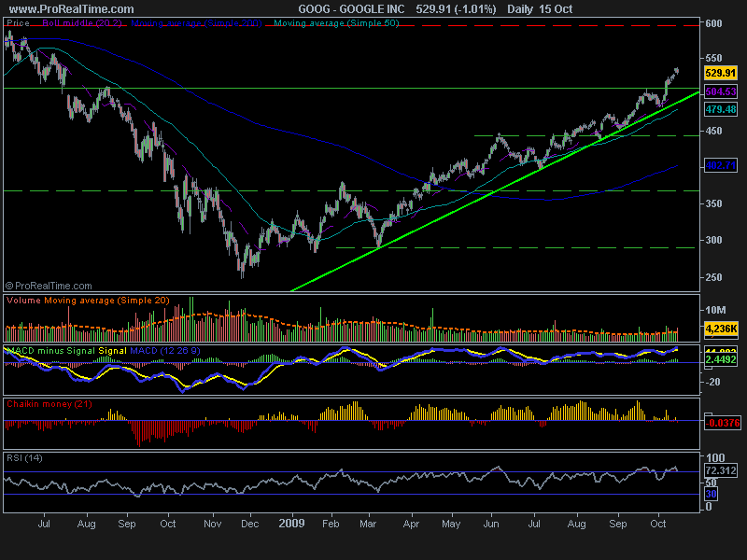The width and height of the screenshot is (747, 560).
Task: Select the 72.312 RSI value box
Action: click(x=721, y=471)
